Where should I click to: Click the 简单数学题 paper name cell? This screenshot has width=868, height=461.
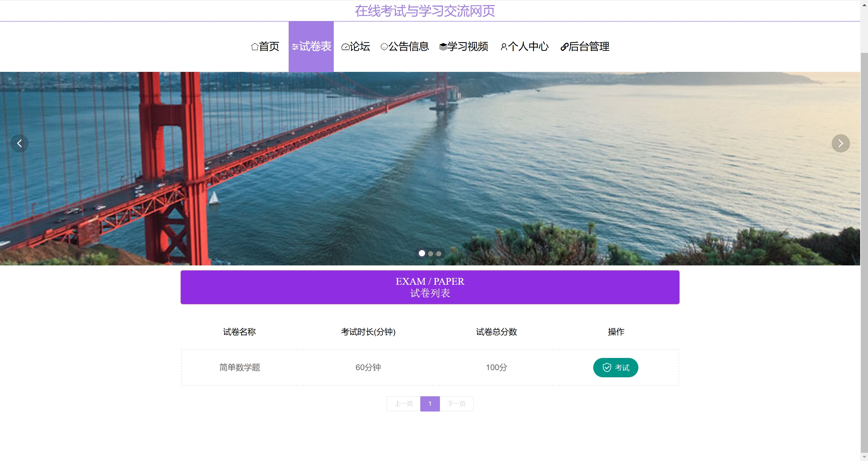pyautogui.click(x=239, y=367)
